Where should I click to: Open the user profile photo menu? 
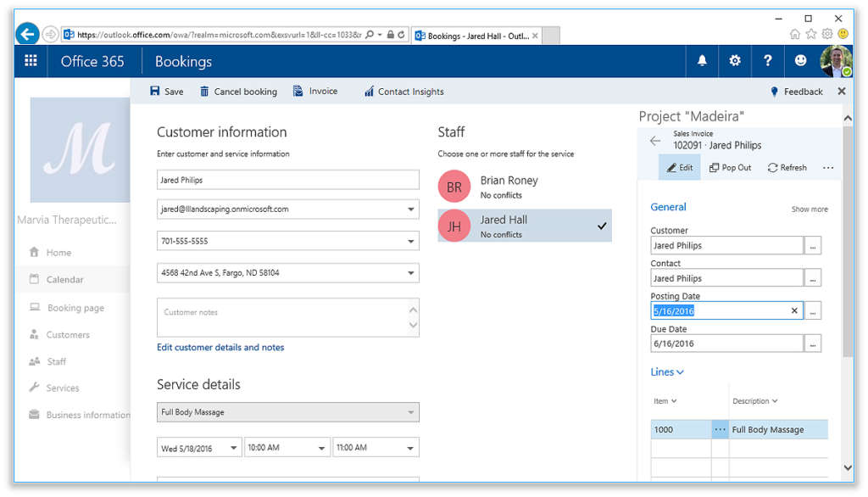pos(835,61)
